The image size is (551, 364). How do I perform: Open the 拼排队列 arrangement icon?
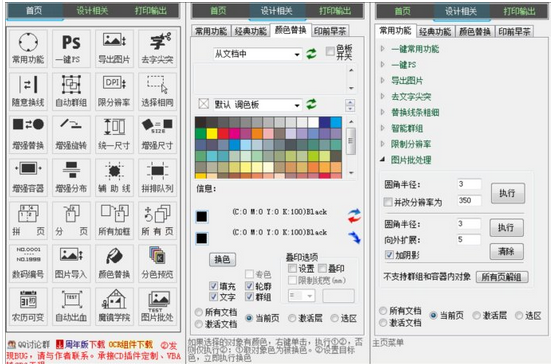pos(157,177)
